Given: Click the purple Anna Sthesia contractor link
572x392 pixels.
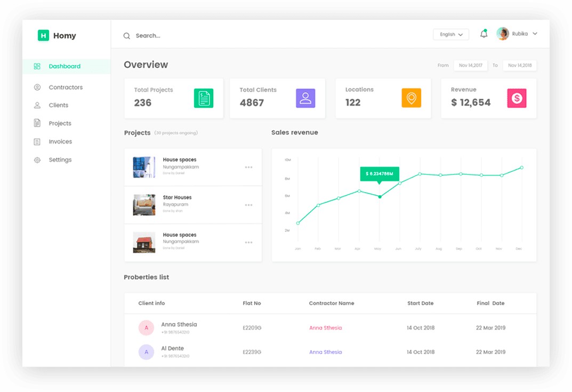Looking at the screenshot, I should point(325,352).
